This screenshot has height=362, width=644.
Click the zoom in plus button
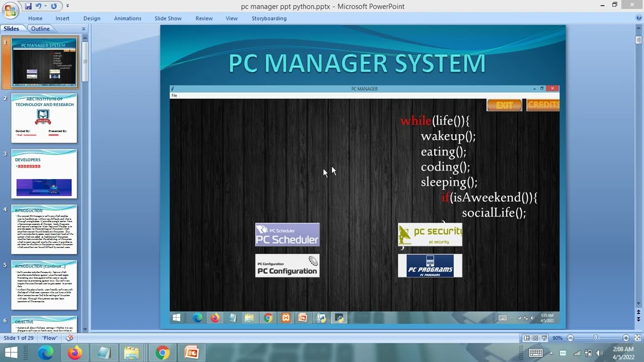coord(626,338)
